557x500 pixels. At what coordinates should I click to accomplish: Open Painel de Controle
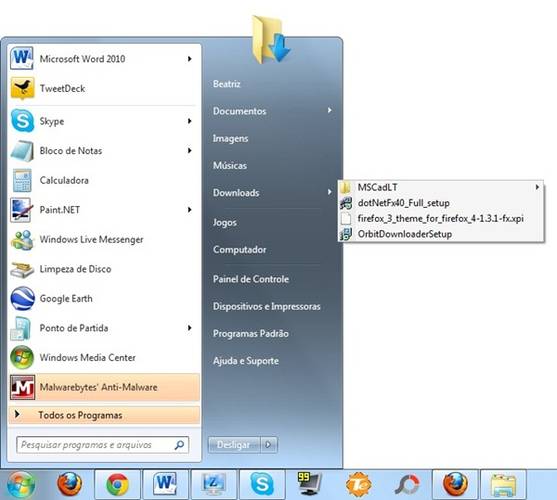click(x=251, y=279)
